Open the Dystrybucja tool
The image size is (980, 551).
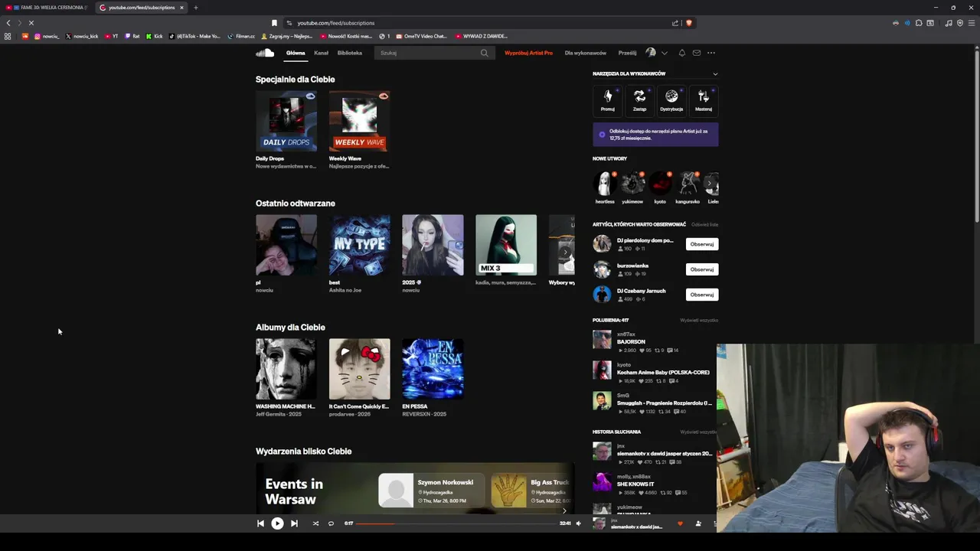671,100
